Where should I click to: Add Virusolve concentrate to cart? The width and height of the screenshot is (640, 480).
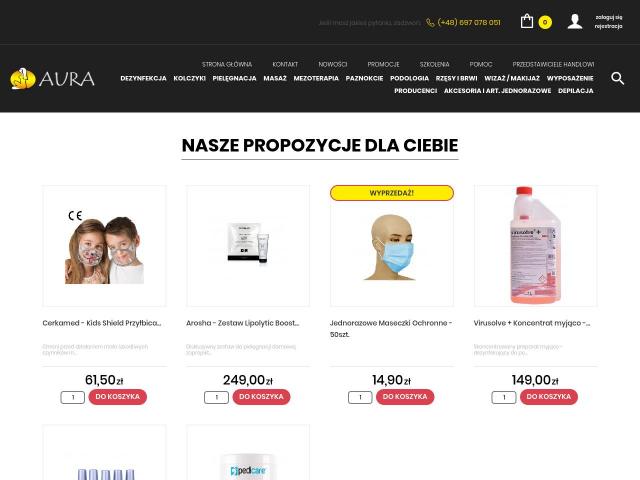[549, 397]
